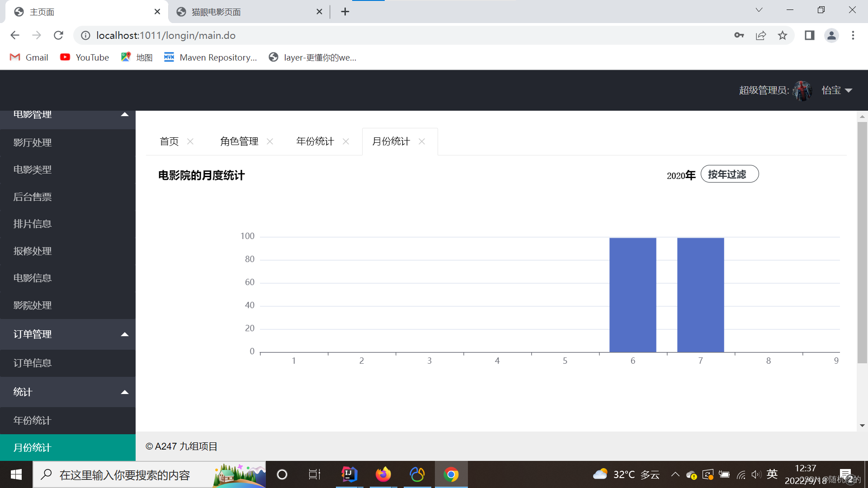This screenshot has height=488, width=868.
Task: Open the share page icon
Action: 761,35
